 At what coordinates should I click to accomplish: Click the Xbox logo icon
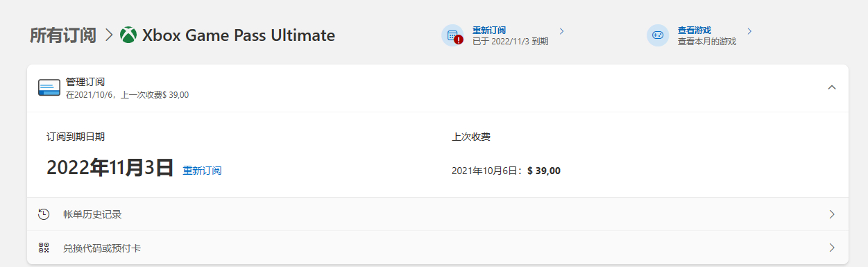tap(128, 35)
